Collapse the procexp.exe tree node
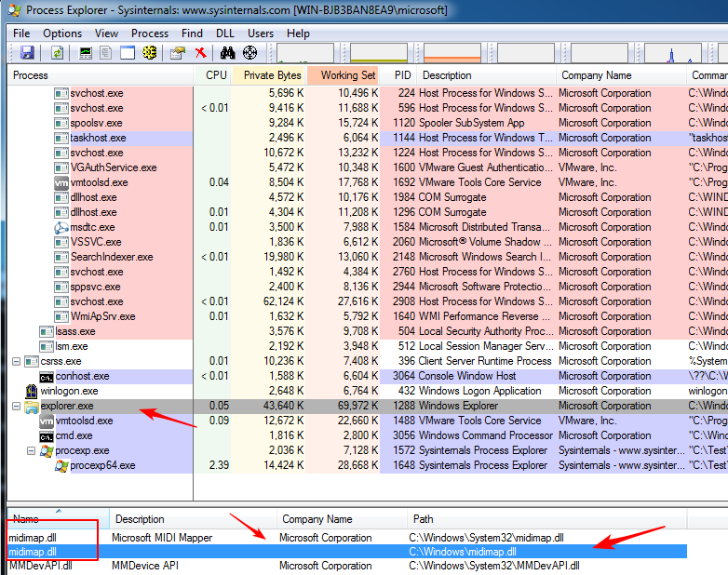Image resolution: width=728 pixels, height=575 pixels. coord(32,450)
